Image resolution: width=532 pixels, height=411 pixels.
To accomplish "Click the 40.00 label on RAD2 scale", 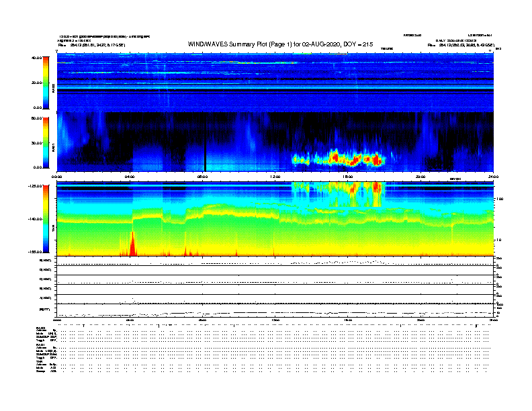I will [x=36, y=58].
